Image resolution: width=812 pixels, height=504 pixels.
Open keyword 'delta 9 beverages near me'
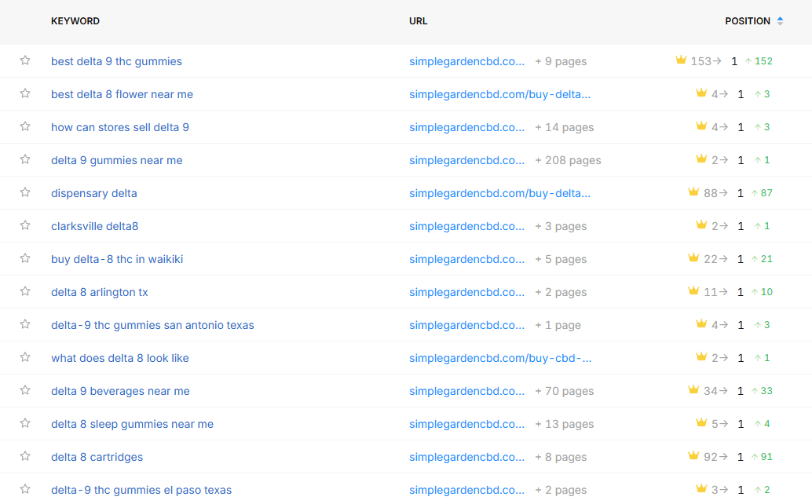pos(120,391)
